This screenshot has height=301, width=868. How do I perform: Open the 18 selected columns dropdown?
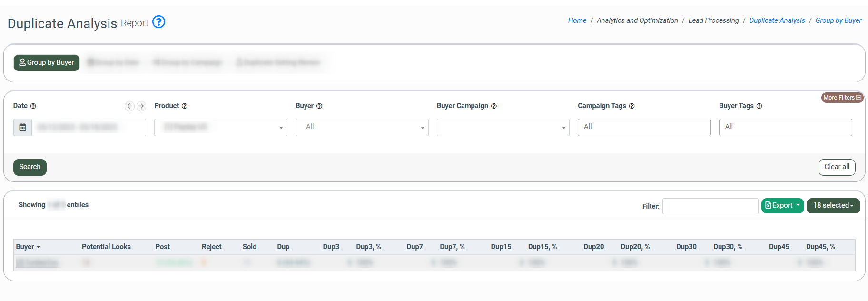pos(833,205)
